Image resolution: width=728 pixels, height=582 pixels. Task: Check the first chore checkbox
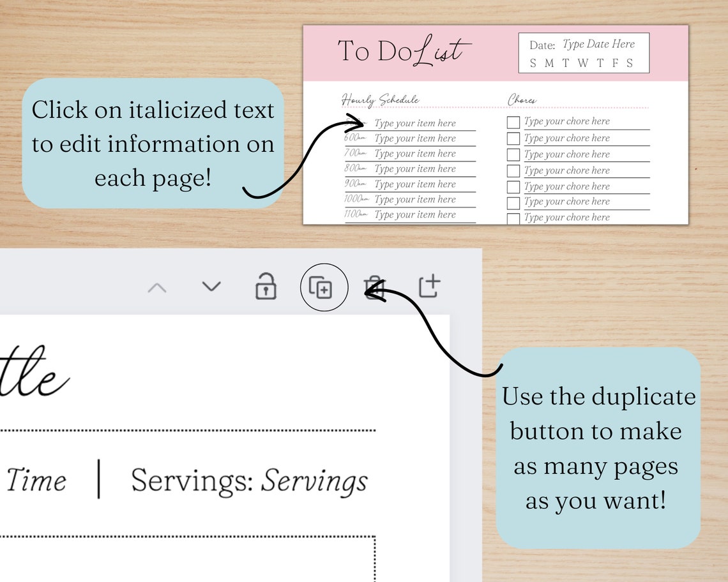pyautogui.click(x=513, y=122)
